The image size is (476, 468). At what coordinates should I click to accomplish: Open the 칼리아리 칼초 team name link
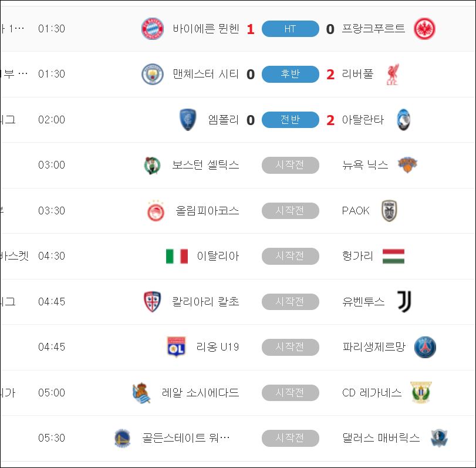coord(205,301)
